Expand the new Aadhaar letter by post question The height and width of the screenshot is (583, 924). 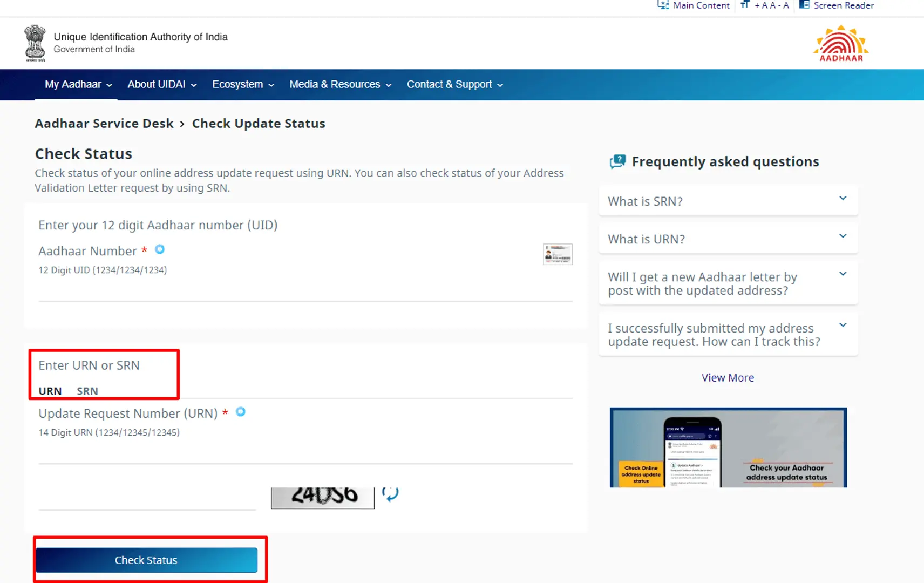tap(728, 283)
